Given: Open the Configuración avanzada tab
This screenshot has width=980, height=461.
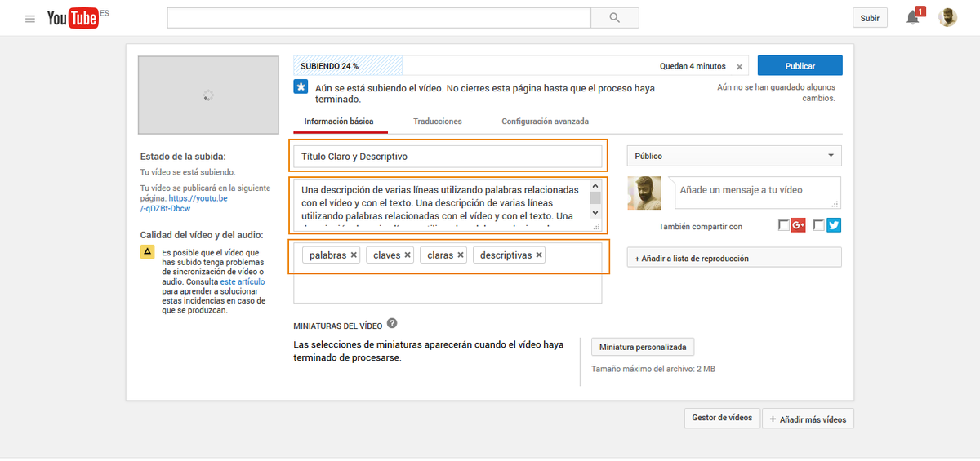Looking at the screenshot, I should [x=545, y=122].
